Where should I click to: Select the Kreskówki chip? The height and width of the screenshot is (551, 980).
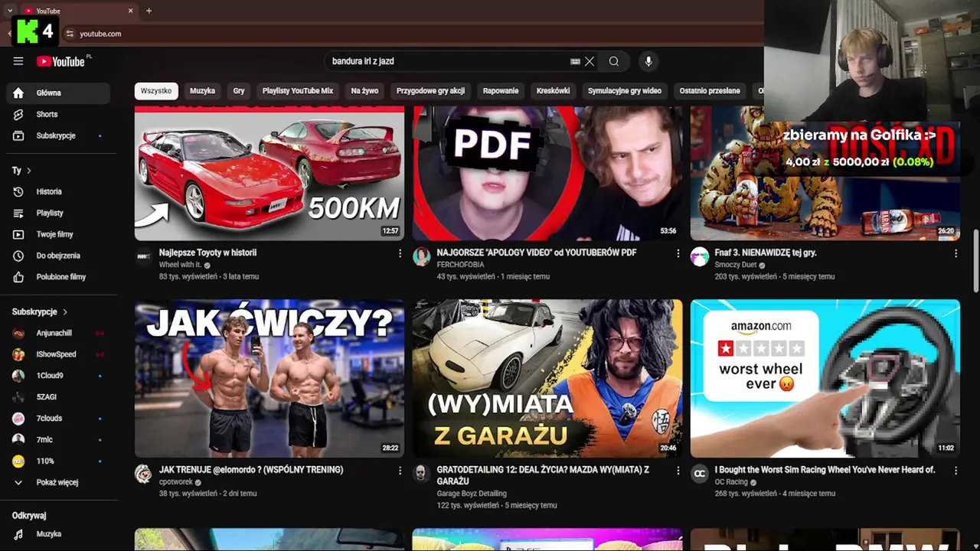point(553,90)
